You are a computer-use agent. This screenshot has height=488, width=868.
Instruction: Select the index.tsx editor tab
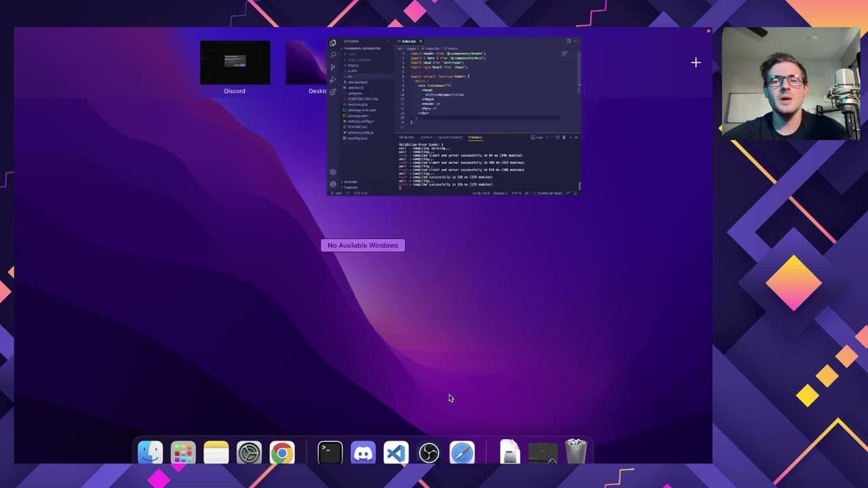tap(408, 41)
